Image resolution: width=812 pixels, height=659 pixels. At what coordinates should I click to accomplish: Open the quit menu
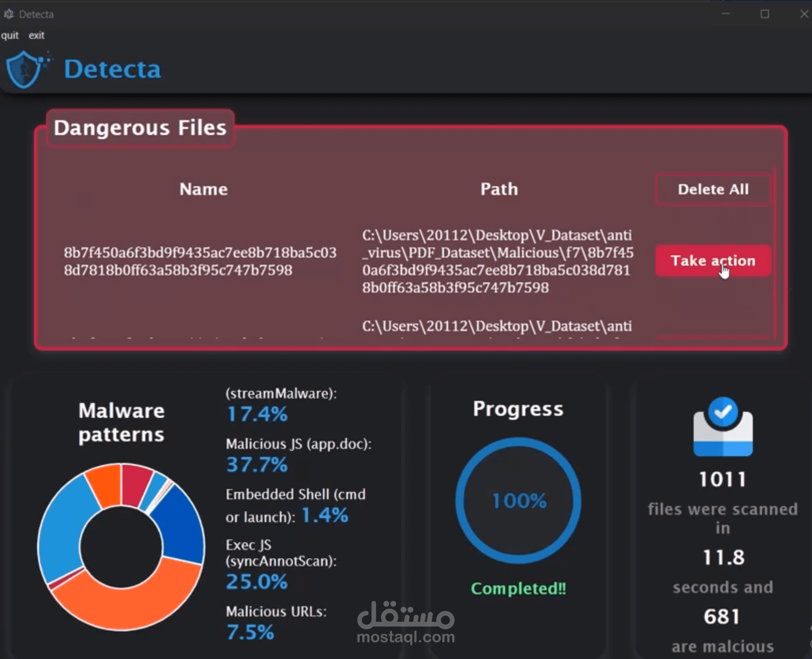click(x=10, y=35)
